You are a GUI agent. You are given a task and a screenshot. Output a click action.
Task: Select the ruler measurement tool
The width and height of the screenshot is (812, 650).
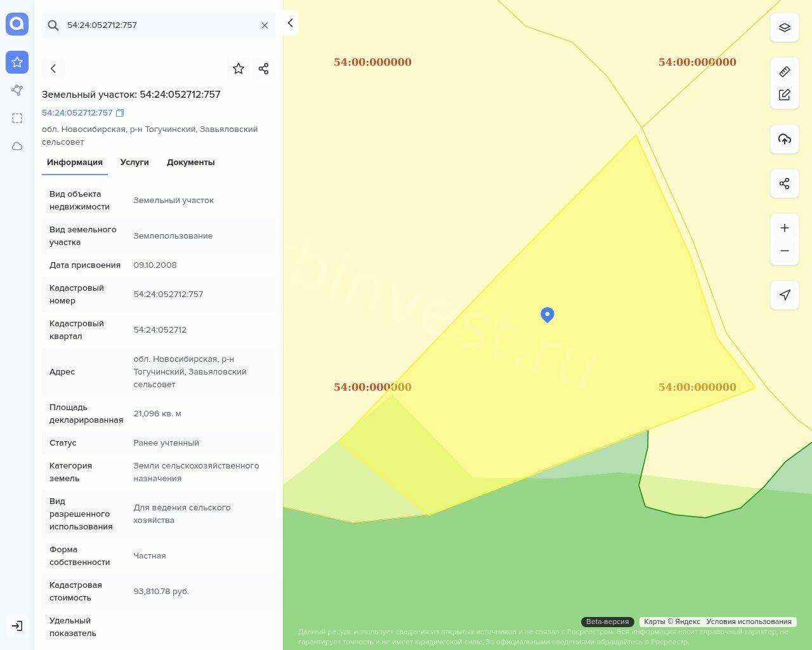coord(784,72)
